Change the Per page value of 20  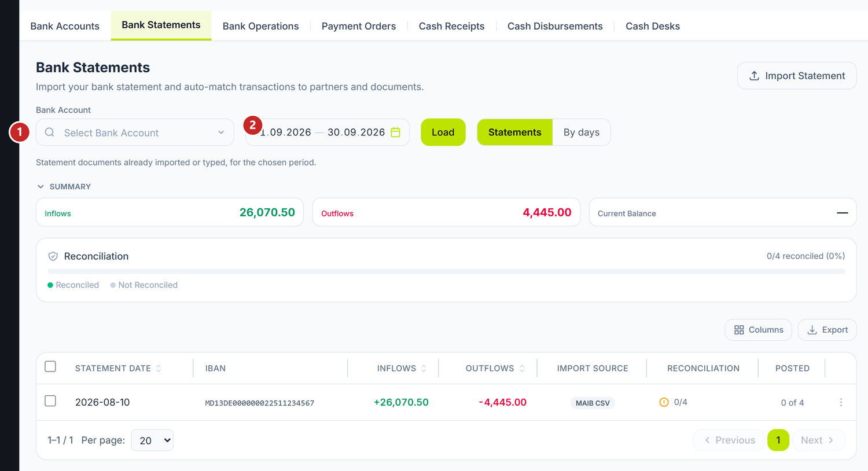152,440
